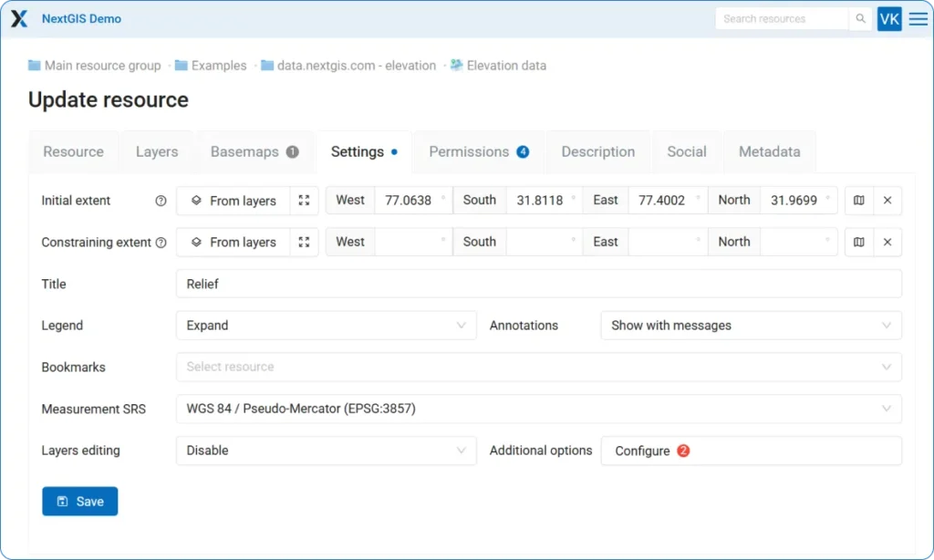Clear Initial extent with X icon
The height and width of the screenshot is (560, 934).
pos(887,201)
